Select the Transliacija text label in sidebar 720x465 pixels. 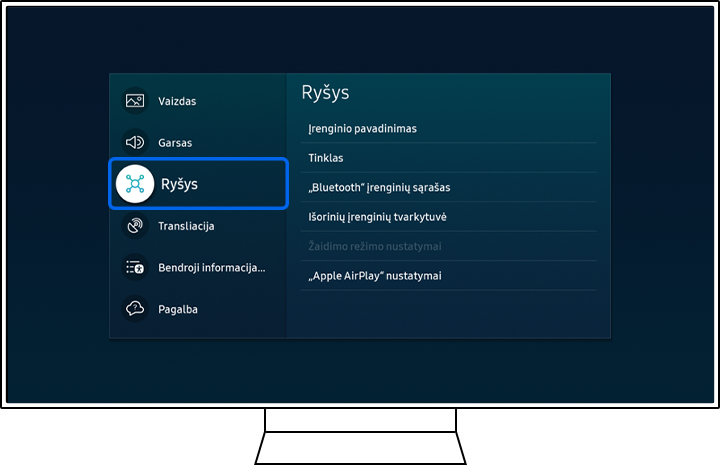coord(186,226)
